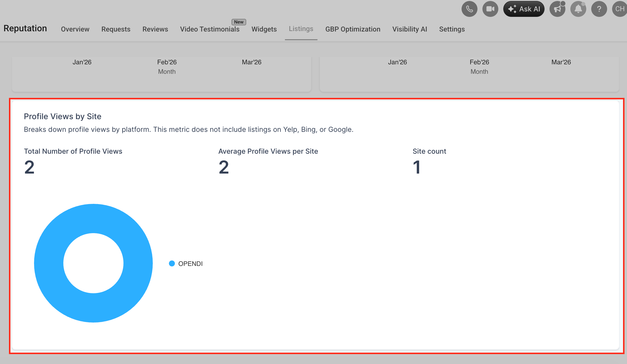Switch to the Overview tab
Viewport: 627px width, 364px height.
(x=75, y=29)
